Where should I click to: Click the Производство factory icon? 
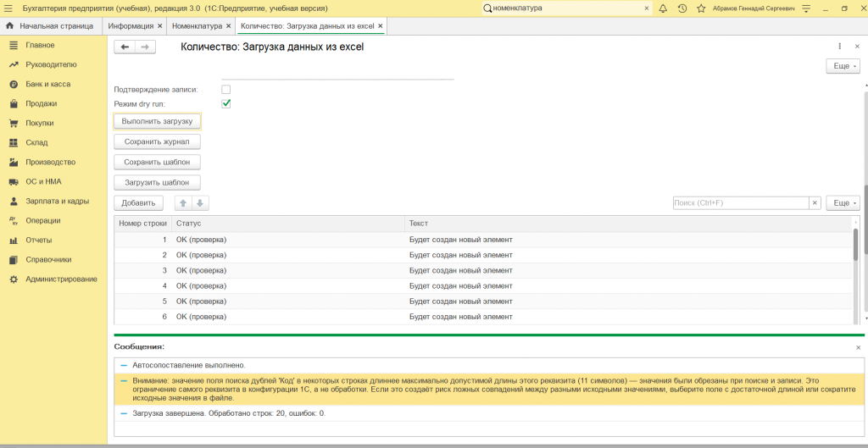pyautogui.click(x=14, y=162)
